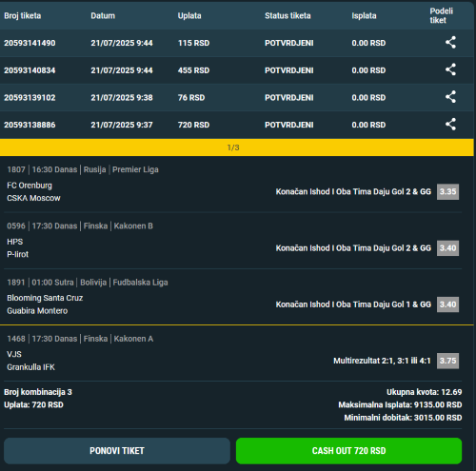Select odds 3.35 for Orenburg match
This screenshot has width=476, height=471.
pos(447,191)
